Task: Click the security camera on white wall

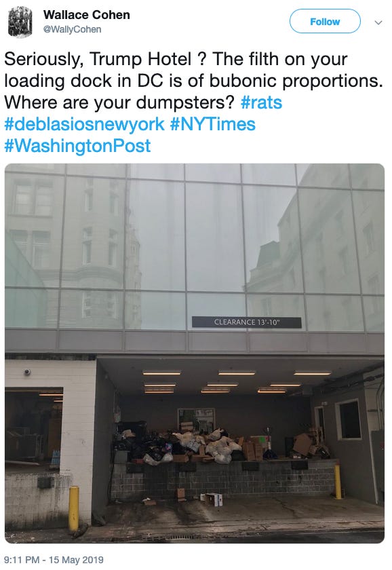Action: 27,372
